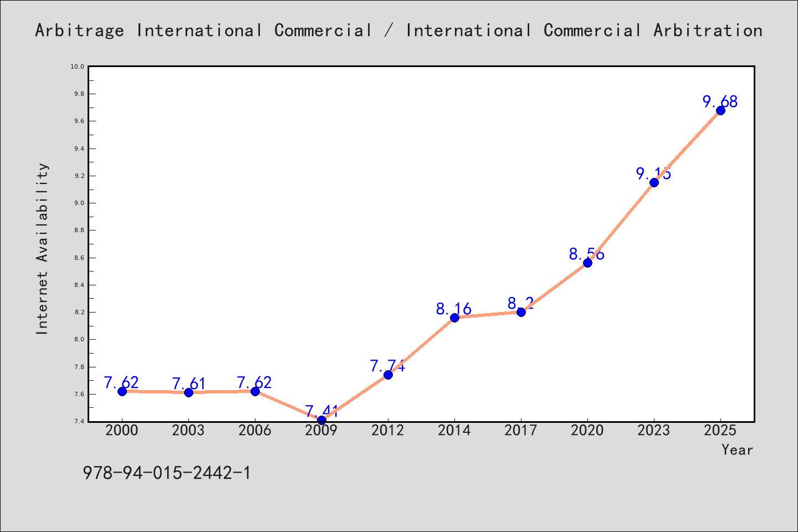
Task: Click the 'Internet Availability' y-axis label
Action: coord(42,249)
